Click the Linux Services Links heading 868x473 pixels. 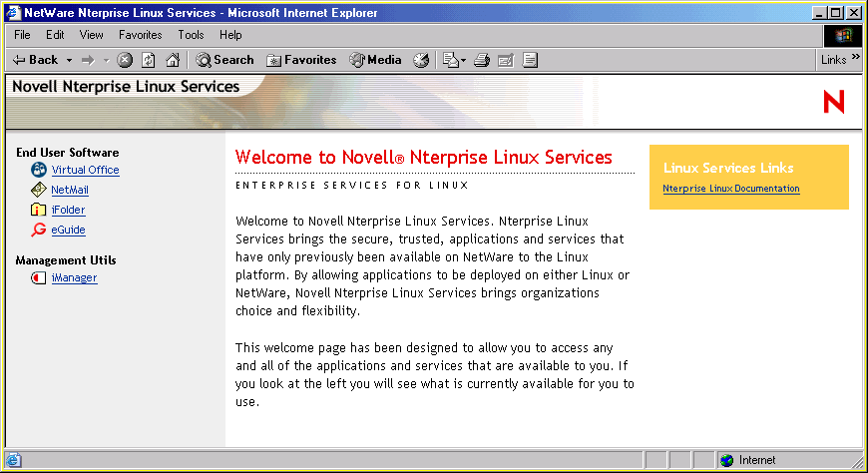pos(728,168)
